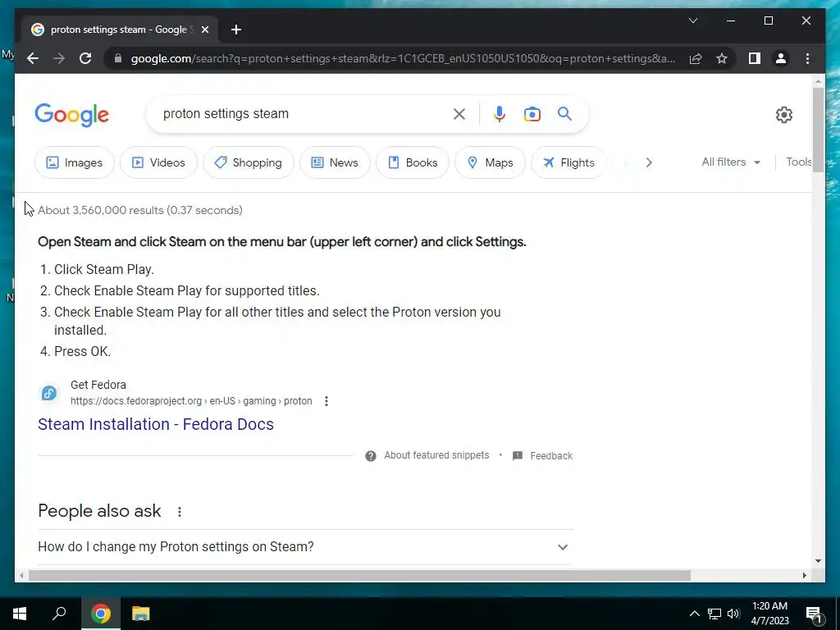Go to Google homepage logo
This screenshot has width=840, height=630.
[72, 115]
